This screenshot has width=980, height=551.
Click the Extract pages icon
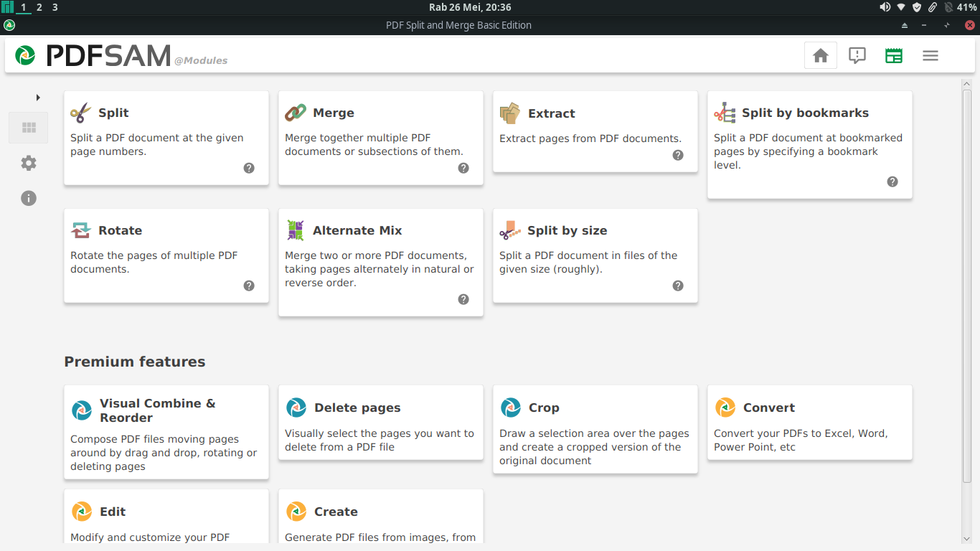[x=510, y=113]
